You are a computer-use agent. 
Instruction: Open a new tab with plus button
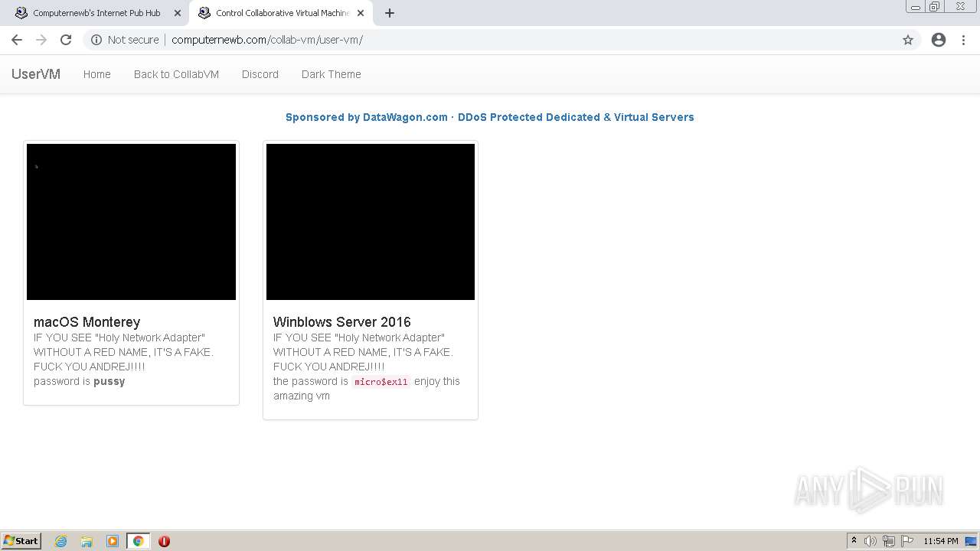pos(390,13)
